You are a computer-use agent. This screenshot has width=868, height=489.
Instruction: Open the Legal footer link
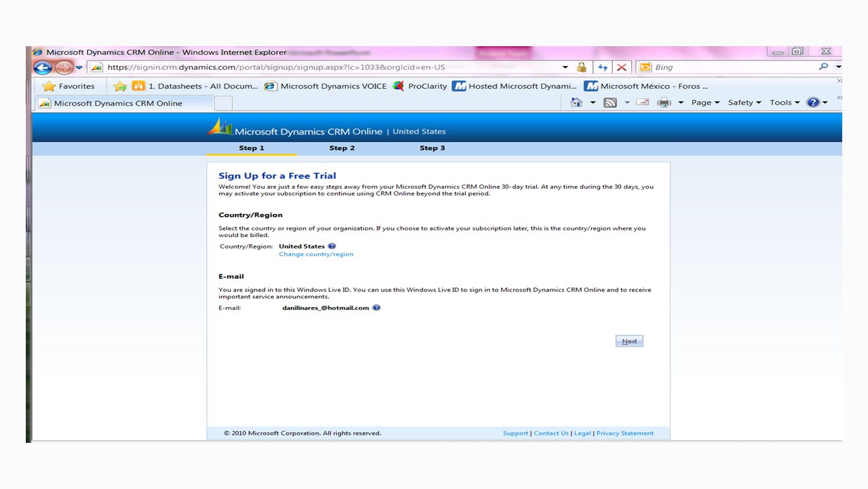(x=582, y=433)
